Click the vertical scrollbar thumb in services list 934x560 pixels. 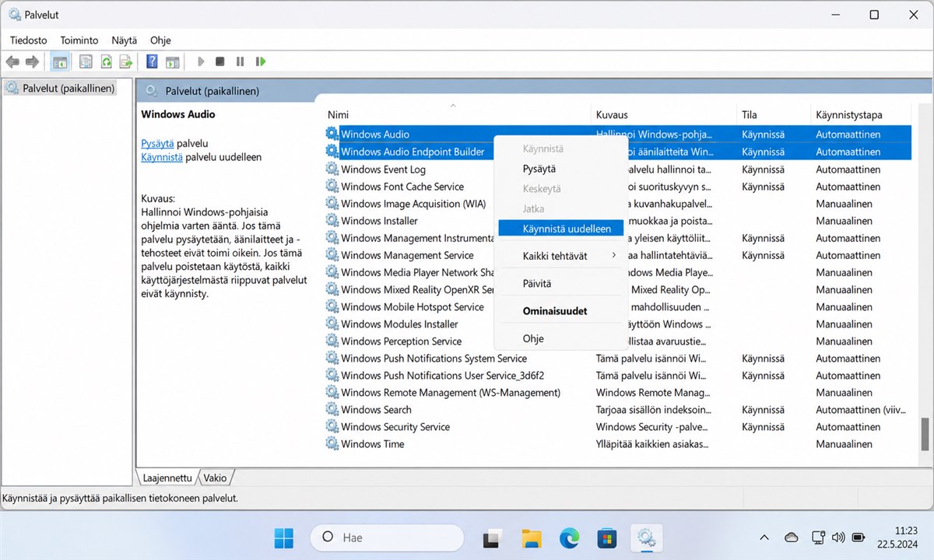pyautogui.click(x=925, y=433)
